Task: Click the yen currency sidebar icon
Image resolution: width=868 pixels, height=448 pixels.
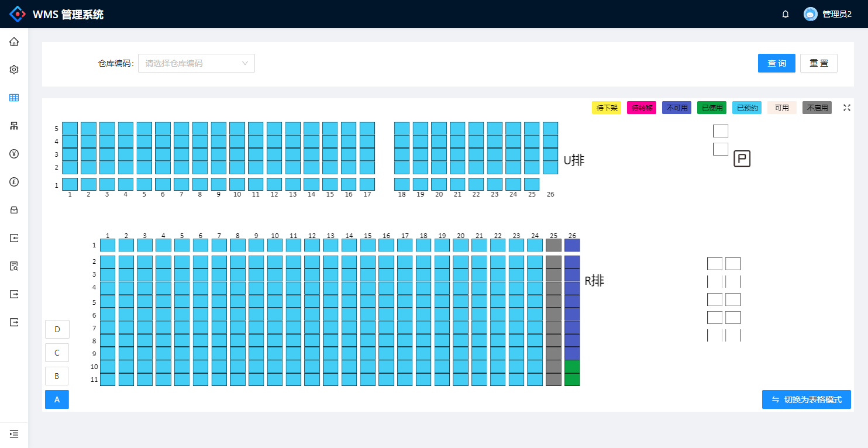Action: click(14, 154)
